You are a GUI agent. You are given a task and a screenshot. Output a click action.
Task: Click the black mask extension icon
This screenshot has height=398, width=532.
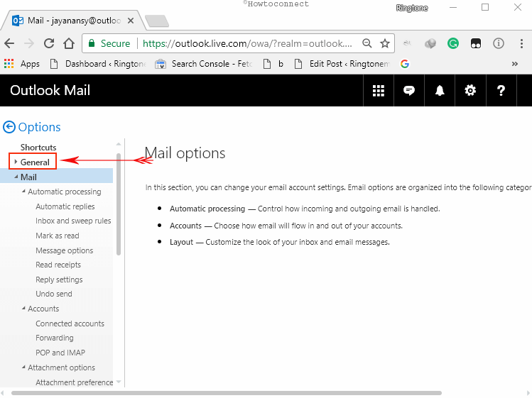pyautogui.click(x=476, y=43)
